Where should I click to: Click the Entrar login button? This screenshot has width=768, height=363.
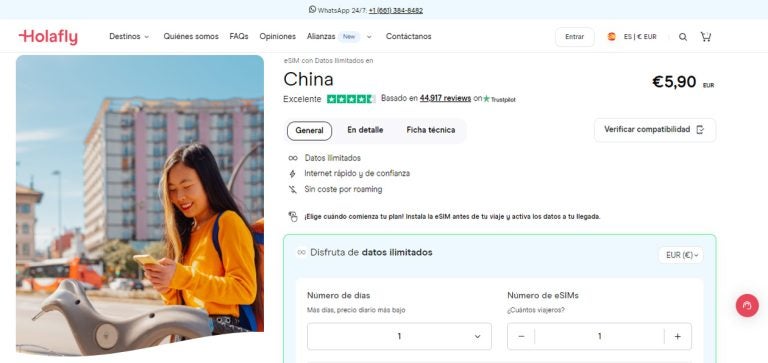click(x=575, y=37)
